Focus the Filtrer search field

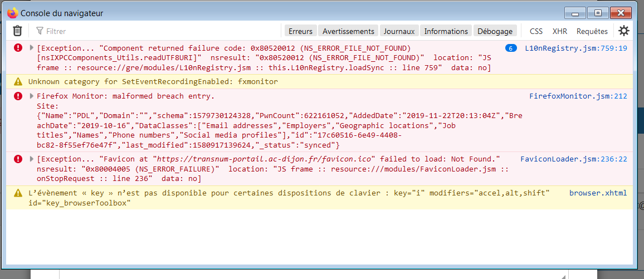tap(156, 31)
